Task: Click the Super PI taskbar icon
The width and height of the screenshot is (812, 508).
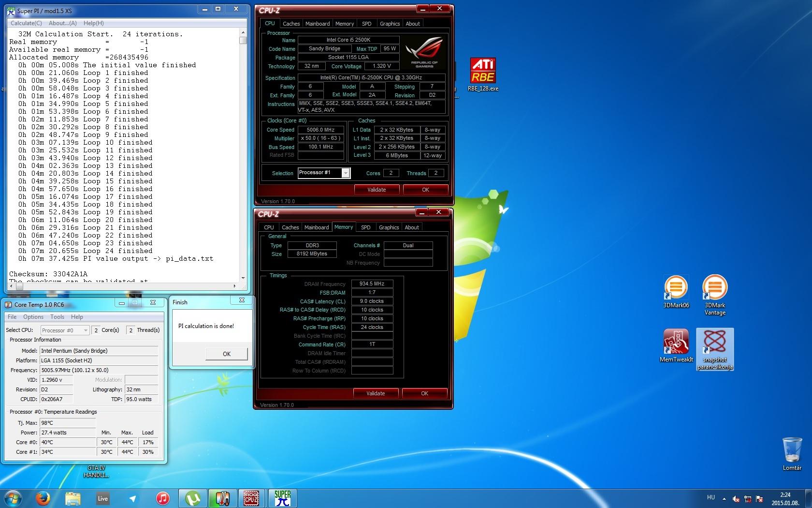Action: [x=282, y=498]
